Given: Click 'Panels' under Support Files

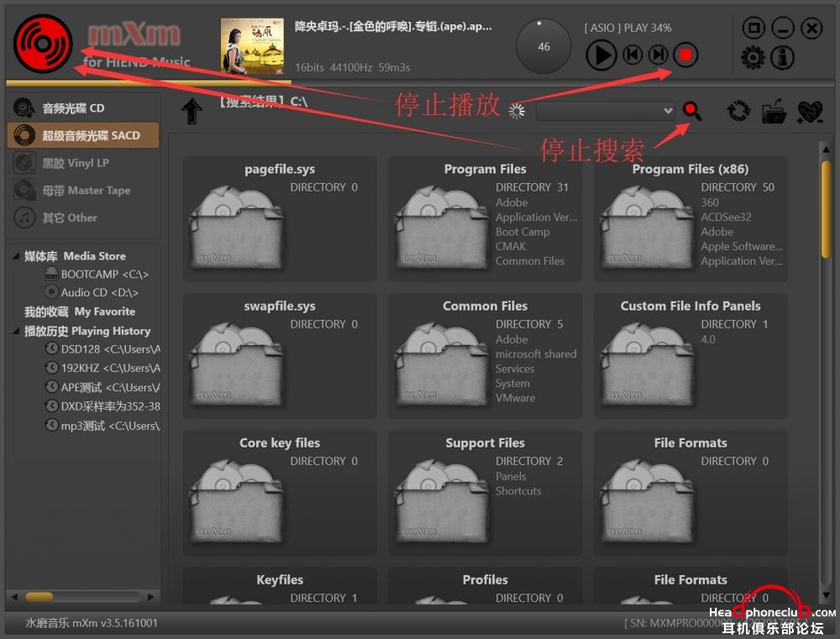Looking at the screenshot, I should point(511,476).
